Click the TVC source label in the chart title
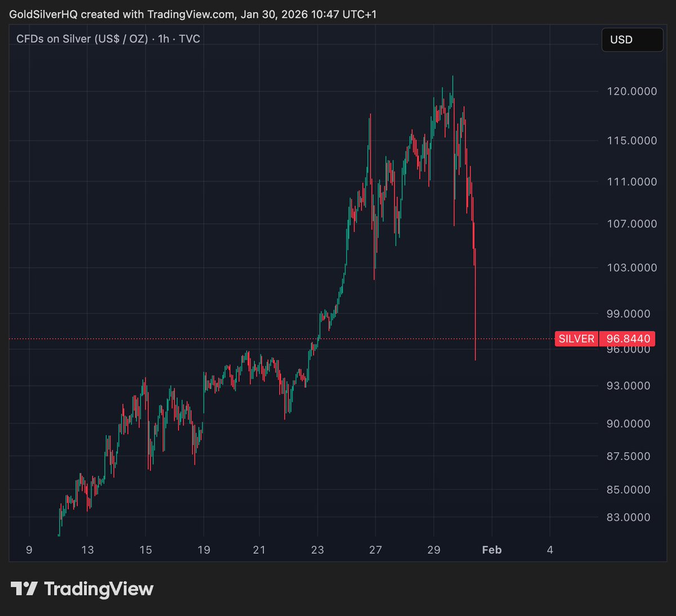Viewport: 676px width, 616px height. tap(189, 39)
